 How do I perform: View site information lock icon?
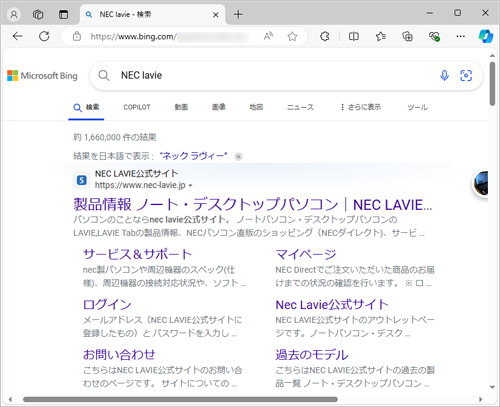(77, 36)
